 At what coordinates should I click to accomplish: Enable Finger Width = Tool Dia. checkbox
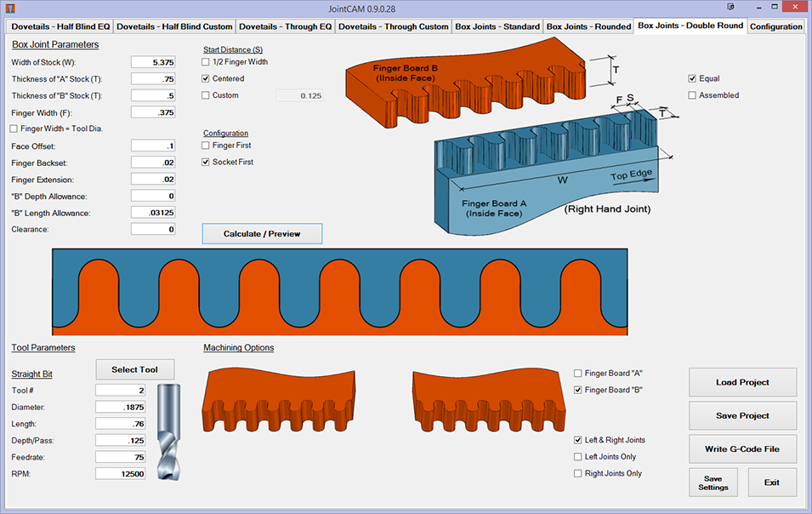point(14,128)
